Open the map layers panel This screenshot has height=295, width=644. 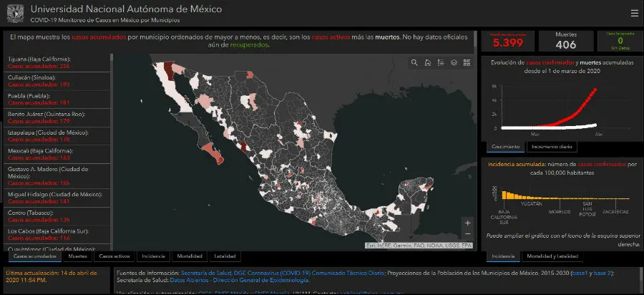click(x=454, y=63)
